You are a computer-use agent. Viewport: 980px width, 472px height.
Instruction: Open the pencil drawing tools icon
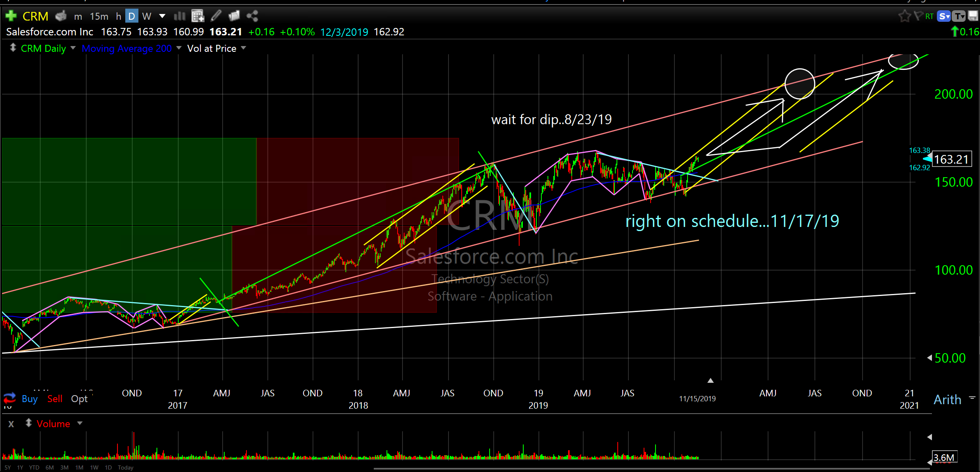coord(216,16)
